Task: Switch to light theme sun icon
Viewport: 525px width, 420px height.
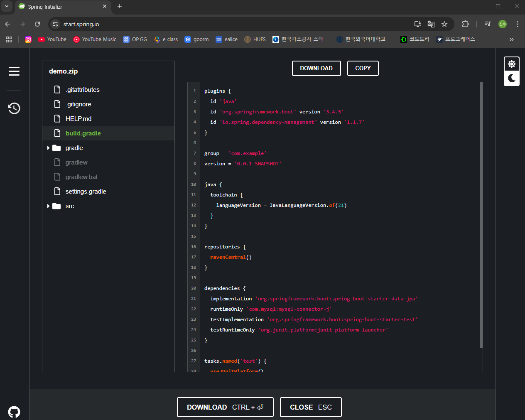Action: 512,64
